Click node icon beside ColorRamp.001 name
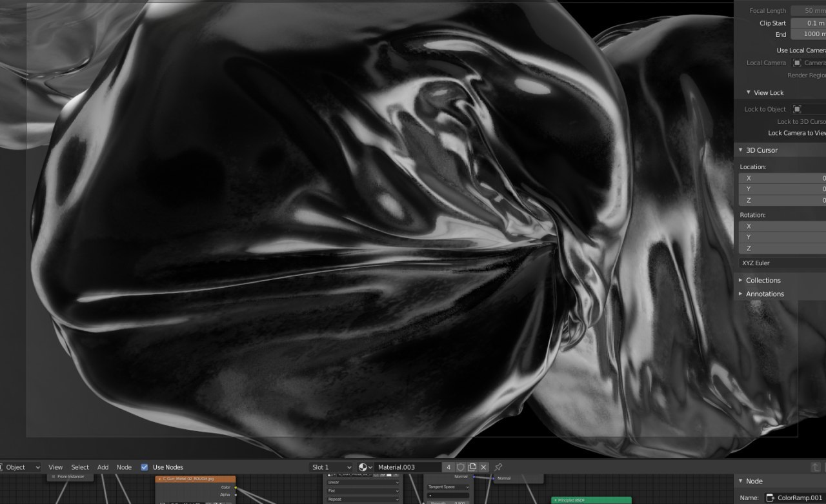 (771, 498)
